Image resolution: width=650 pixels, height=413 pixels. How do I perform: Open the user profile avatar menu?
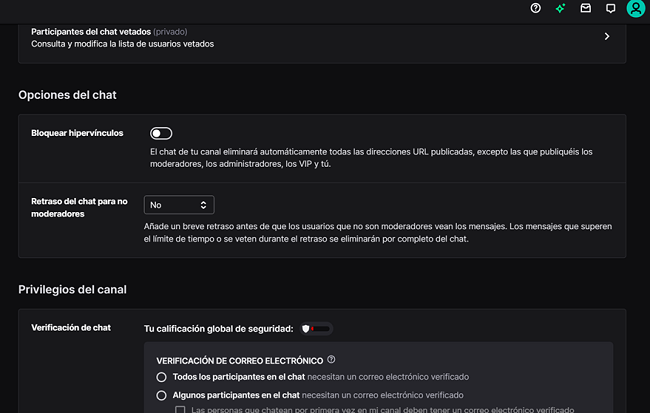[635, 8]
